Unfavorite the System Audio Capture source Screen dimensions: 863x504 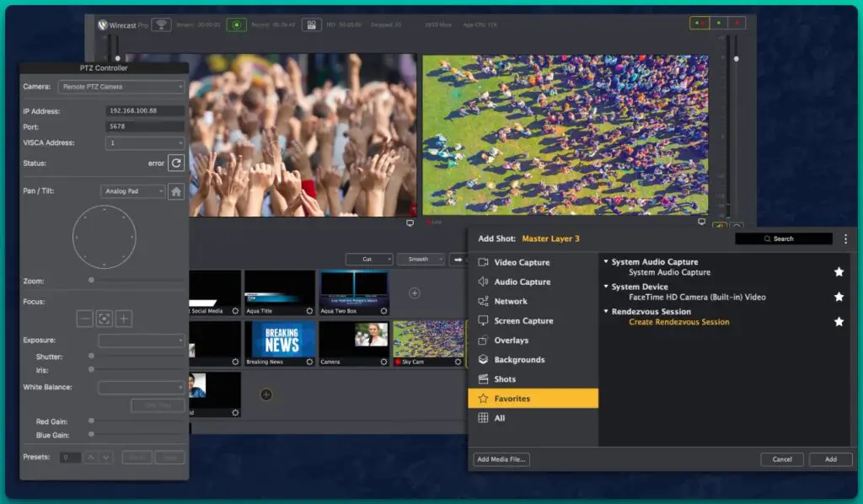click(x=839, y=271)
